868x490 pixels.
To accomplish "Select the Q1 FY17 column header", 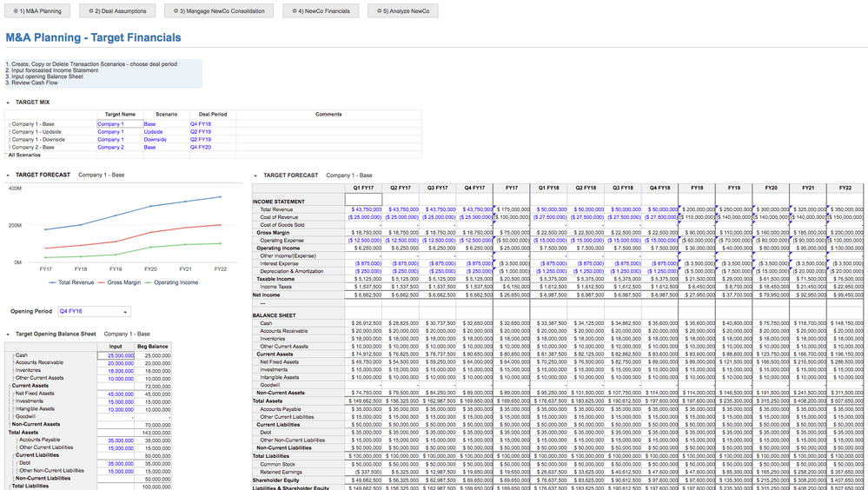I will [x=363, y=188].
